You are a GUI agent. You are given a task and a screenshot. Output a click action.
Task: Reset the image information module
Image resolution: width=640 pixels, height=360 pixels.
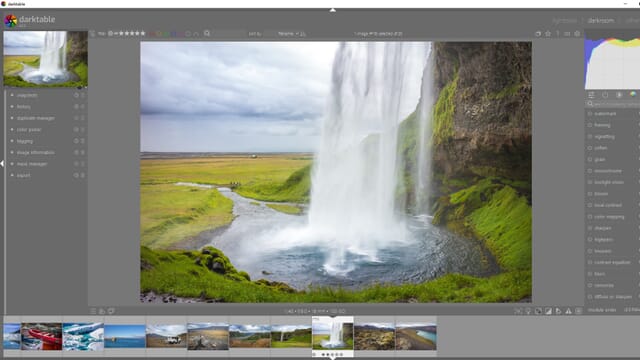coord(76,152)
